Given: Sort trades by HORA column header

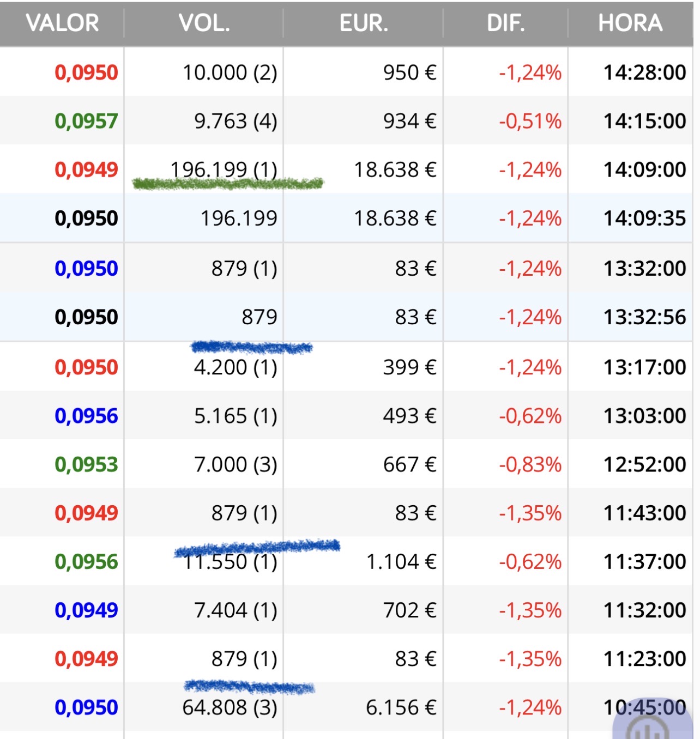Looking at the screenshot, I should [630, 23].
